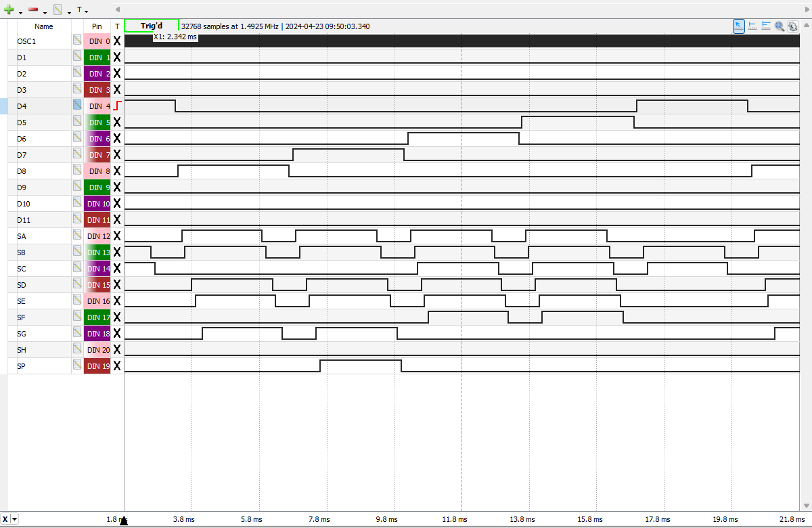Toggle trigger condition X for OSC1
812x528 pixels.
point(117,41)
